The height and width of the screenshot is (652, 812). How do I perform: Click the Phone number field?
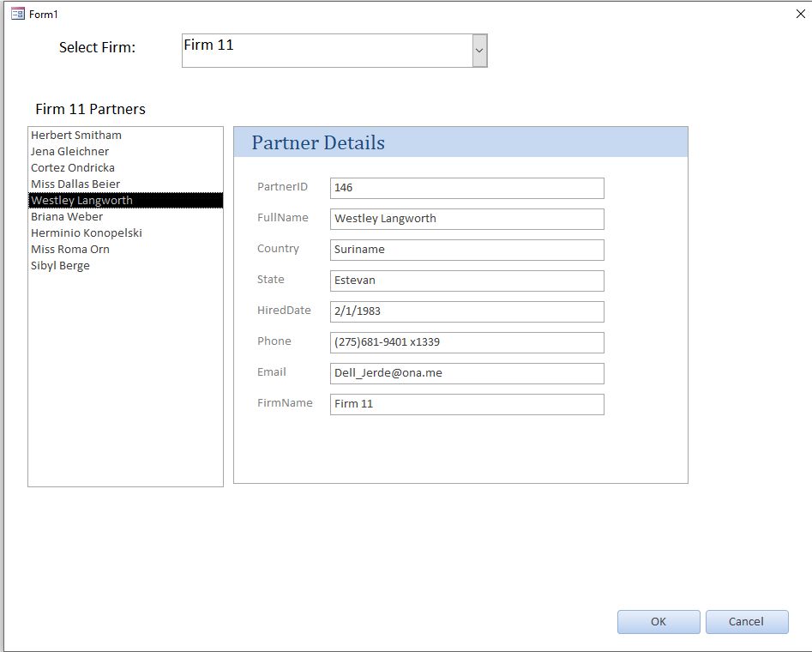(x=467, y=342)
